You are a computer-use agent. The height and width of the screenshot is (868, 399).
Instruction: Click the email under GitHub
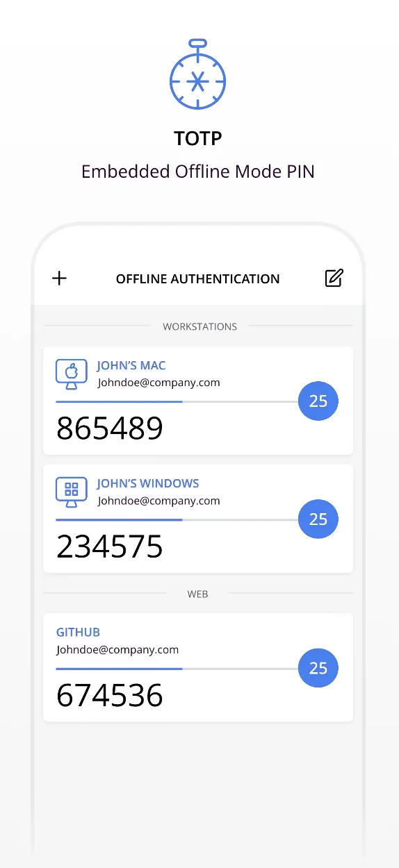click(117, 650)
